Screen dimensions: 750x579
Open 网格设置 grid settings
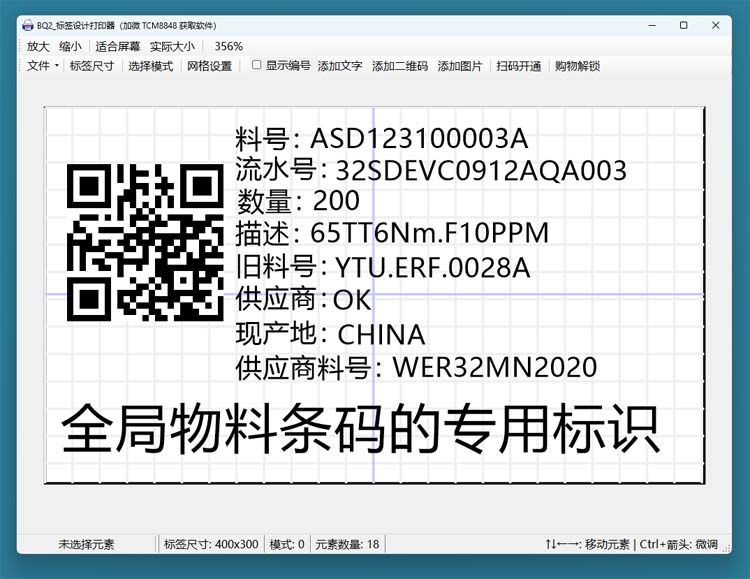point(209,66)
